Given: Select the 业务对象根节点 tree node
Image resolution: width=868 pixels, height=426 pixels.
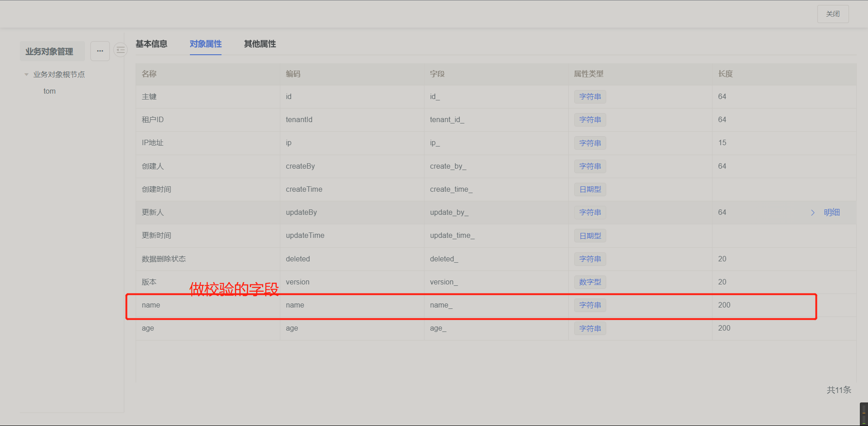Looking at the screenshot, I should pos(59,75).
